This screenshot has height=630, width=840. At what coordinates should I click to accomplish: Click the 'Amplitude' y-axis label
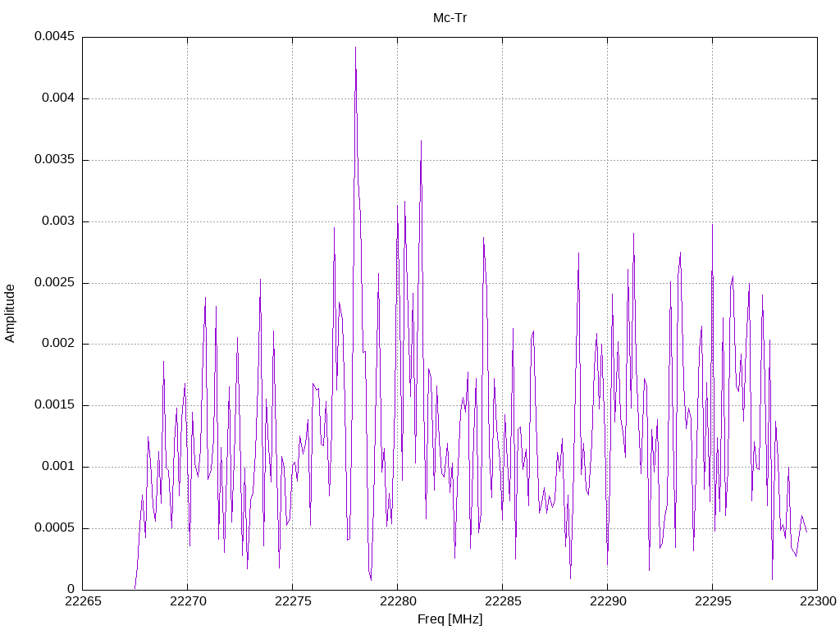tap(10, 313)
